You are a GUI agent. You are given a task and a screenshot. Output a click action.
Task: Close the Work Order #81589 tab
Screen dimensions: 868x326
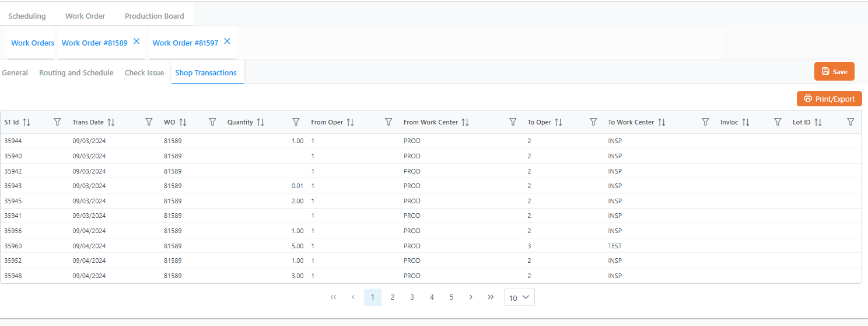[136, 41]
